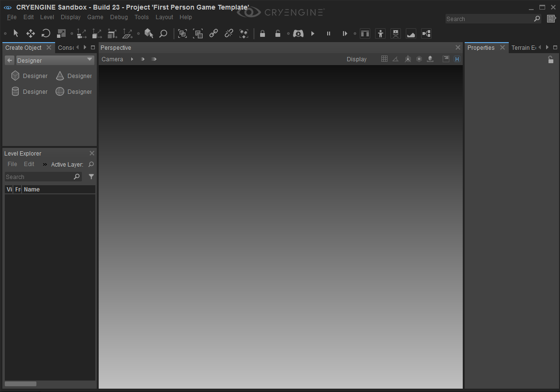Open Level Explorer Edit menu
Image resolution: width=560 pixels, height=392 pixels.
tap(29, 164)
